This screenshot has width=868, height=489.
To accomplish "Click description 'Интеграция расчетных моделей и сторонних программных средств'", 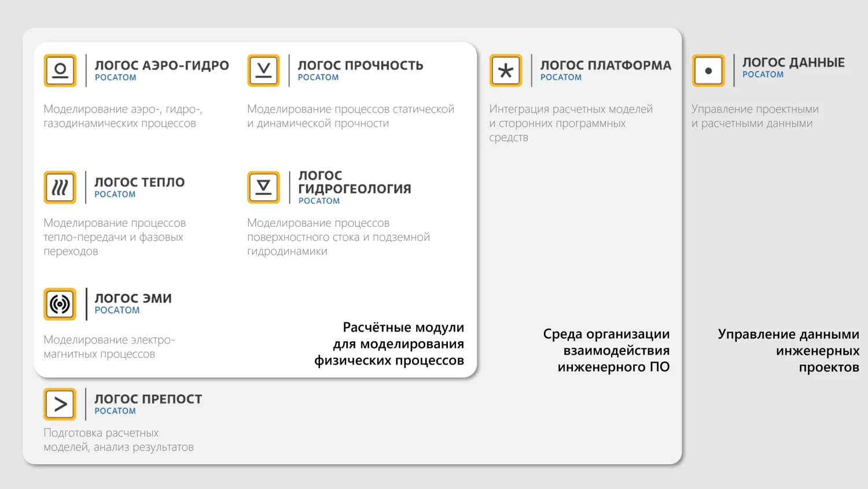I will (x=571, y=123).
